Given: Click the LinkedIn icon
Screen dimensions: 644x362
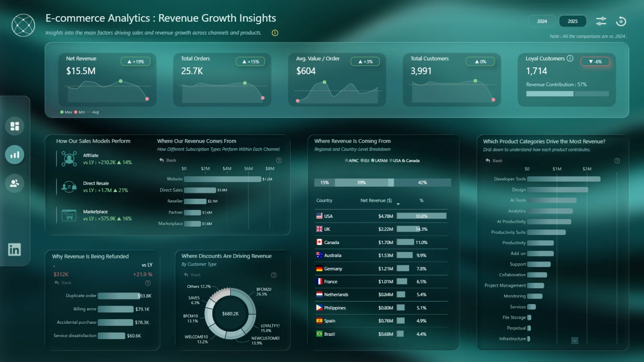Looking at the screenshot, I should coord(14,249).
